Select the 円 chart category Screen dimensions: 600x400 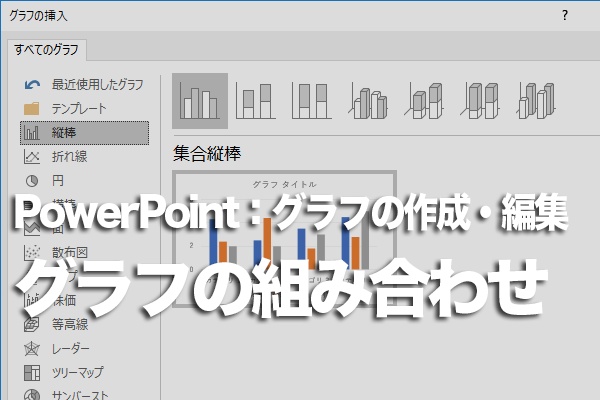(84, 181)
